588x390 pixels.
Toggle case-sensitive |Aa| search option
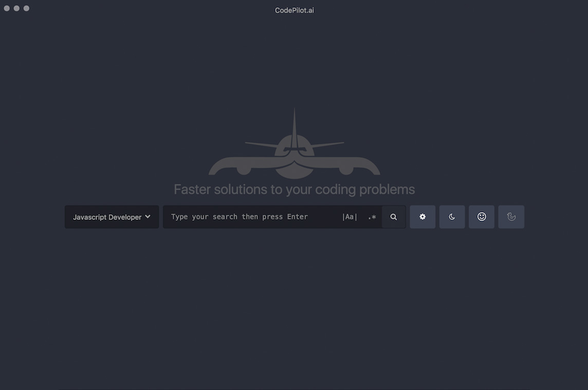coord(350,217)
